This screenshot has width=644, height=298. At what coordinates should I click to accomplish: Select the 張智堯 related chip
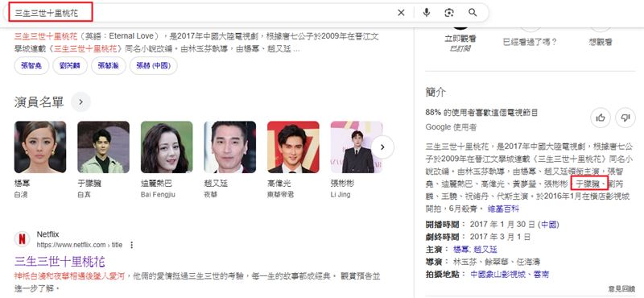coord(31,66)
